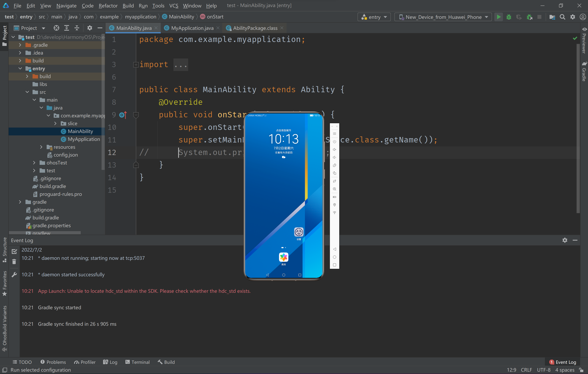Open IDE settings gear in top toolbar

573,17
